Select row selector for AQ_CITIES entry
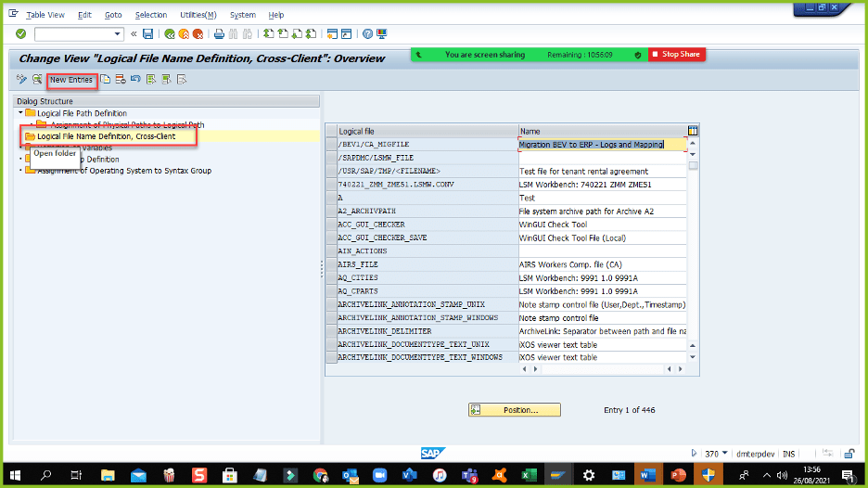 [329, 277]
